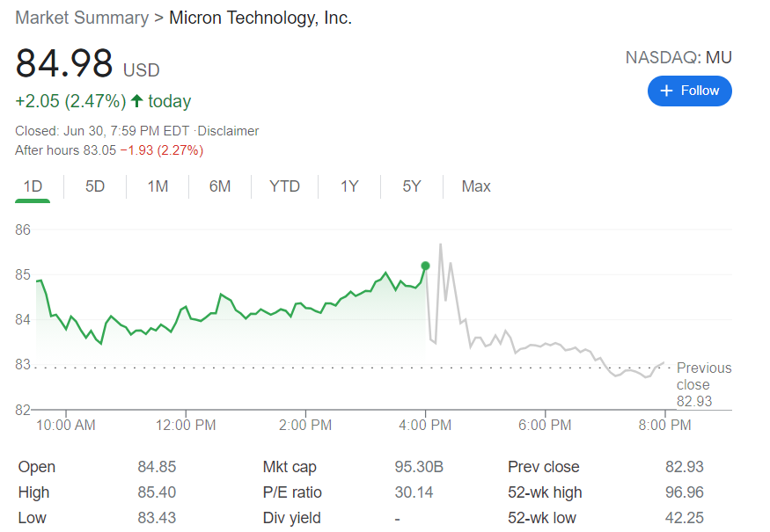
Task: Click the green up arrow icon
Action: point(136,101)
